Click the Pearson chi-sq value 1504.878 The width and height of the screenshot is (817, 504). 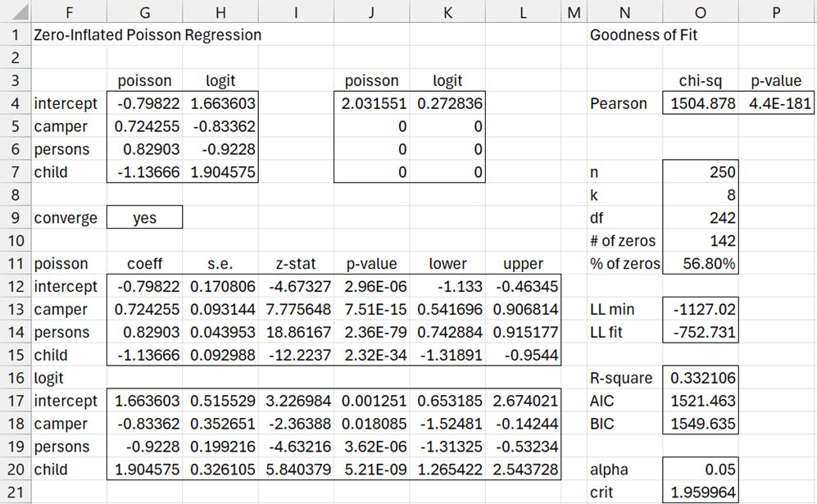coord(702,104)
